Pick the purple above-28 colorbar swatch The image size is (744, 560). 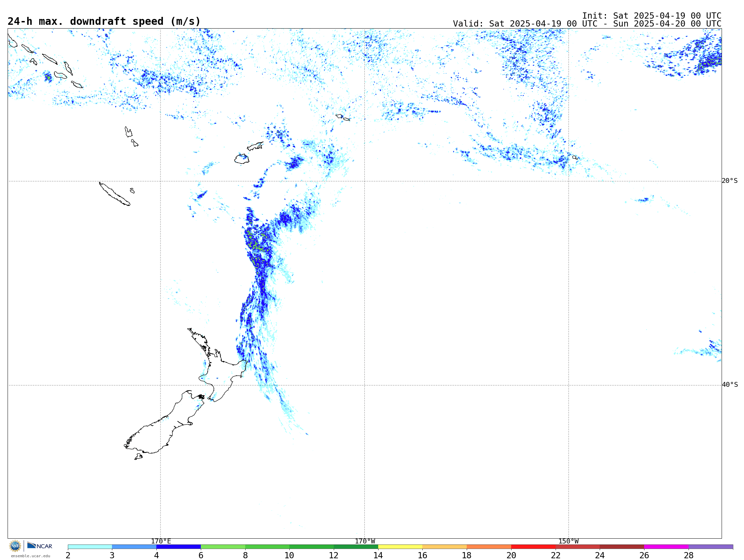click(x=711, y=547)
